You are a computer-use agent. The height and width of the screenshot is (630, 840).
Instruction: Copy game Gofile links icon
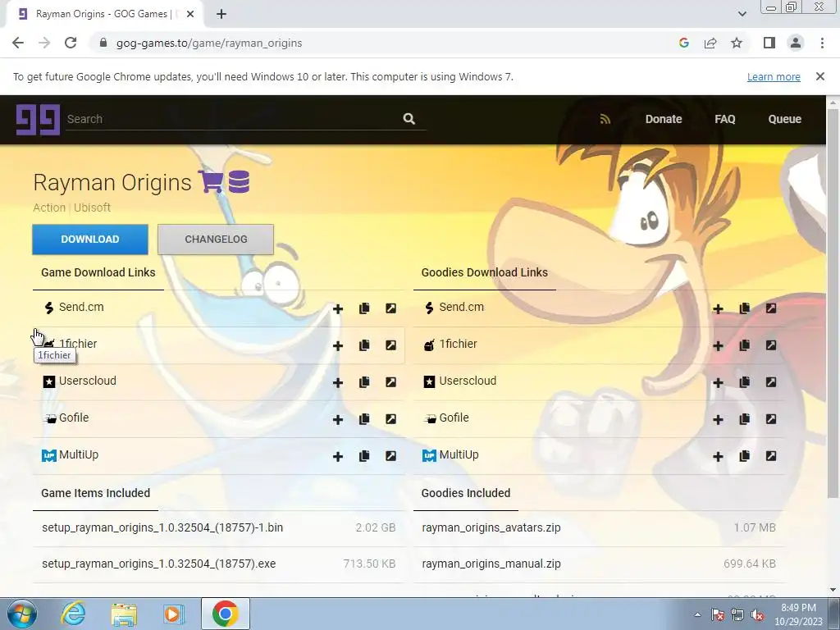pos(364,419)
